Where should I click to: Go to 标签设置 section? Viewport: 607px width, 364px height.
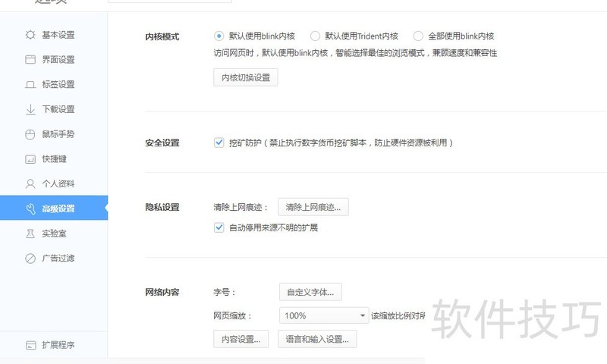pos(58,84)
